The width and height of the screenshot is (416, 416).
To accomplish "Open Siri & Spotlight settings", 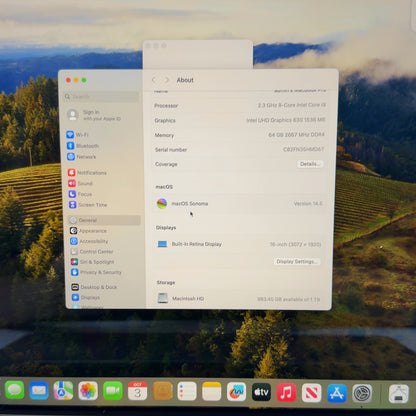I will (x=92, y=262).
